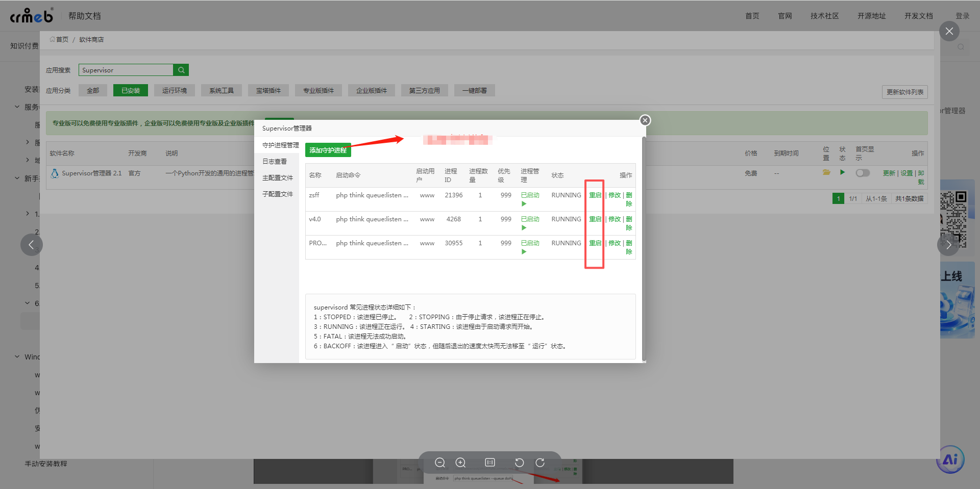This screenshot has width=980, height=489.
Task: Filter apps by 第三方应用 category
Action: click(x=425, y=90)
